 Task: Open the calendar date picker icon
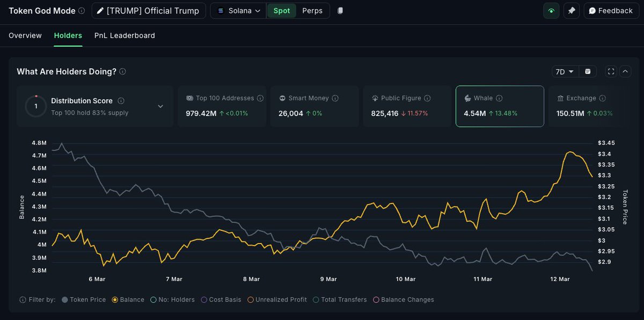pos(588,71)
